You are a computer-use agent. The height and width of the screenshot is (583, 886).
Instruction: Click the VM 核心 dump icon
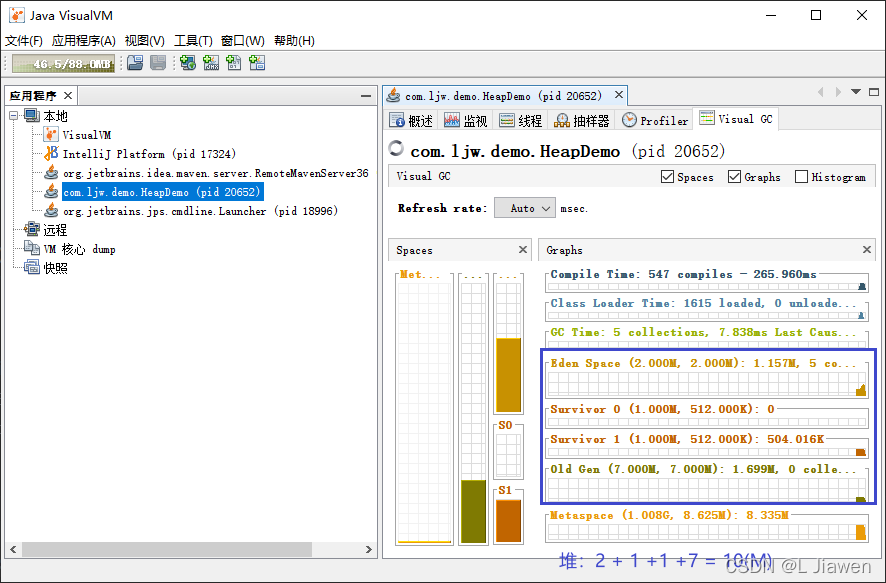pos(32,249)
